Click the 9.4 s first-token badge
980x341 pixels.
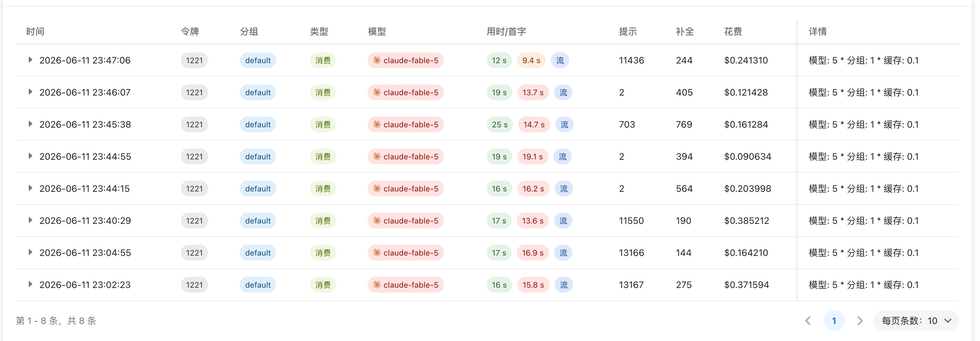(531, 60)
